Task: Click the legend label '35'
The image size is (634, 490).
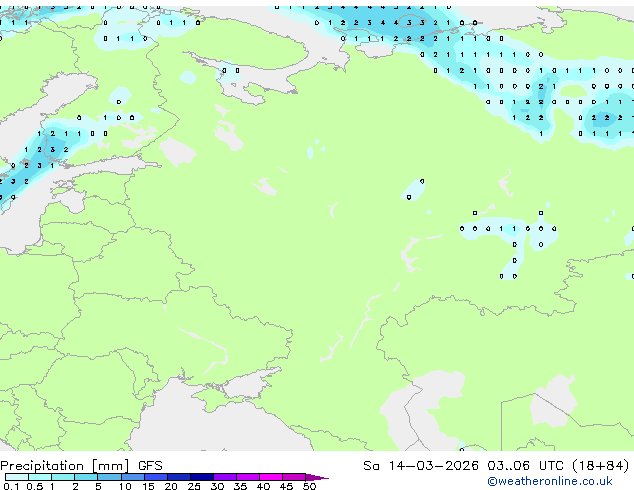Action: click(x=240, y=486)
